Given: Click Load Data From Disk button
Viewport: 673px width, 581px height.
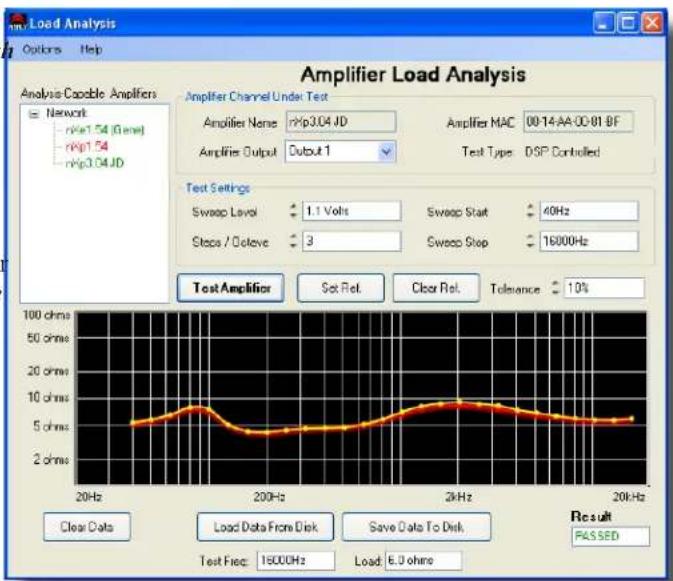Looking at the screenshot, I should tap(265, 527).
